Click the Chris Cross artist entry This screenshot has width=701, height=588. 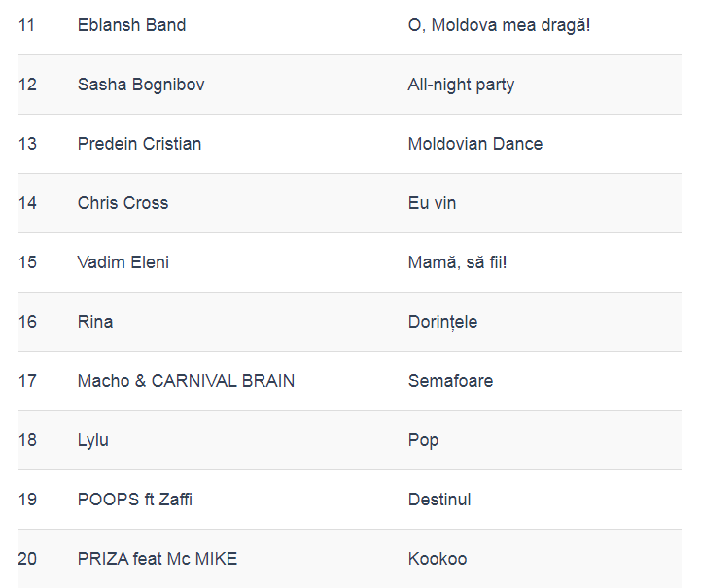pyautogui.click(x=123, y=203)
